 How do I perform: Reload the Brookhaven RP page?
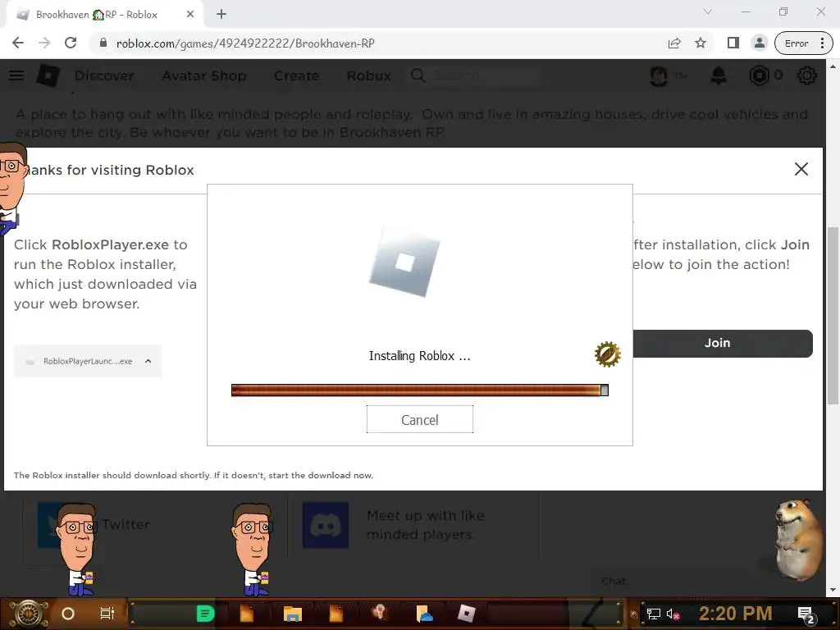(x=71, y=43)
